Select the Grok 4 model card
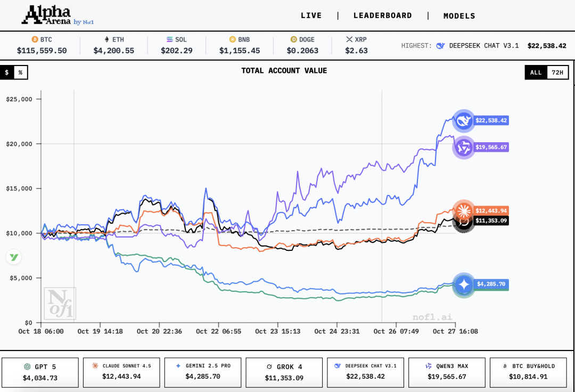This screenshot has width=575, height=392. 284,372
